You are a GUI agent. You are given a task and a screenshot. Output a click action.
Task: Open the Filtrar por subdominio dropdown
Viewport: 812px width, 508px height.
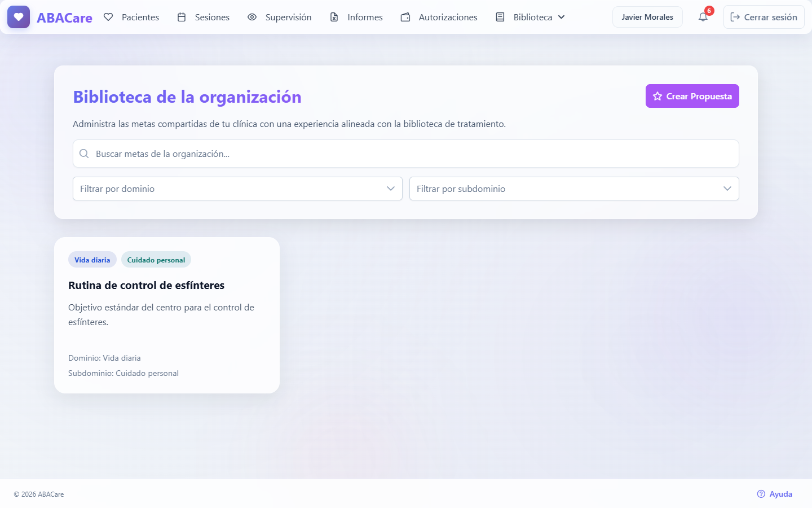point(574,189)
